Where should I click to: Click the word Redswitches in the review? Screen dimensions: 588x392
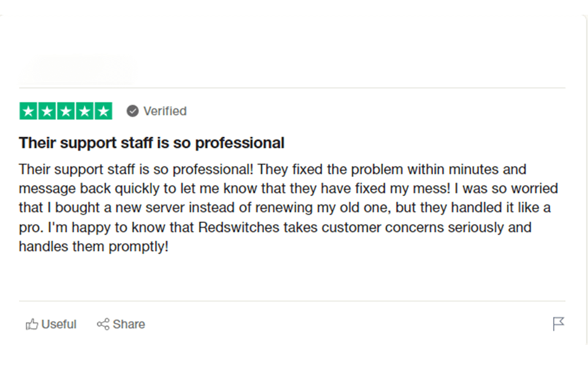(x=236, y=228)
